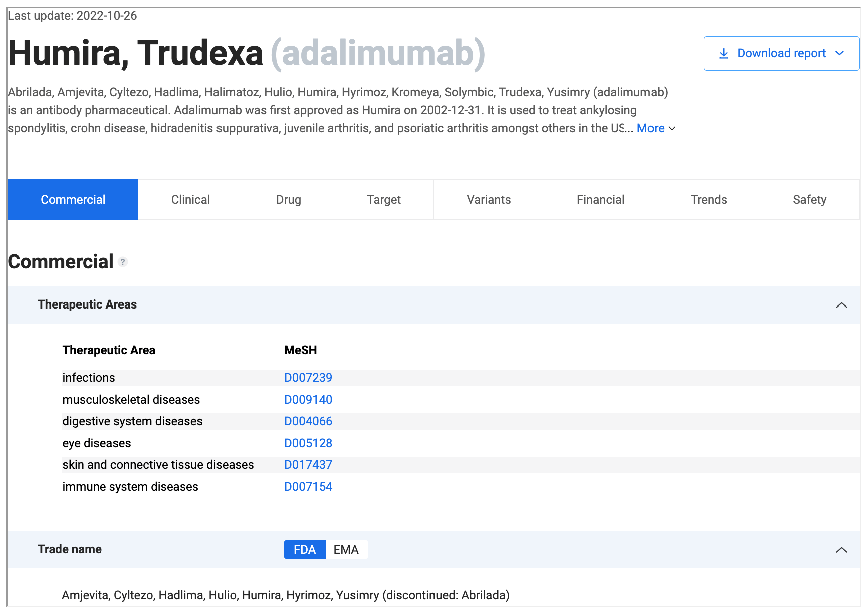Visit MeSH link D017437
The image size is (868, 612).
click(308, 465)
